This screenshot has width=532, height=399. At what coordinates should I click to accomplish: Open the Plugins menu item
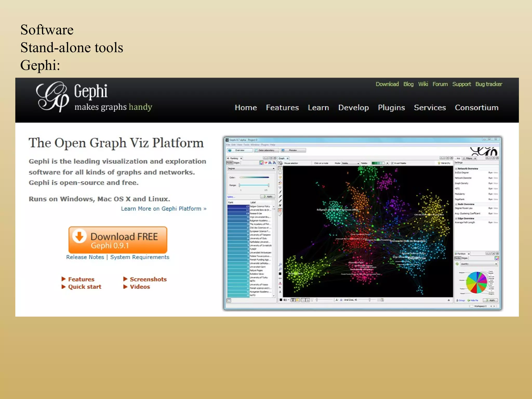coord(391,108)
